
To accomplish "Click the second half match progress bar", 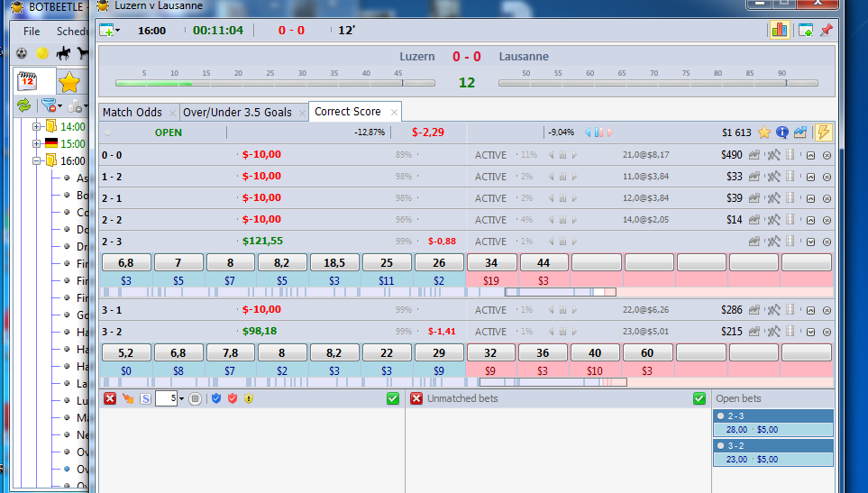I will click(658, 83).
